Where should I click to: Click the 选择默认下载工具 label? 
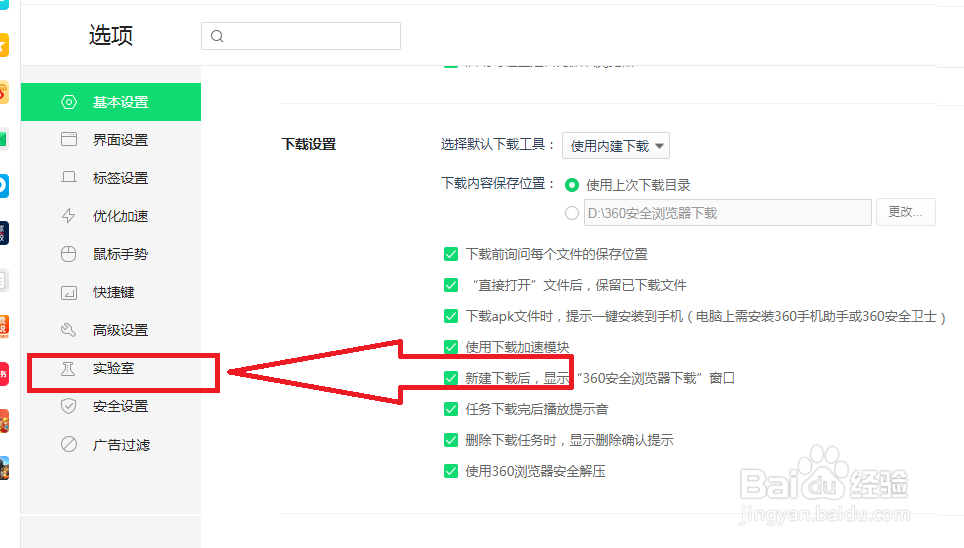coord(497,145)
